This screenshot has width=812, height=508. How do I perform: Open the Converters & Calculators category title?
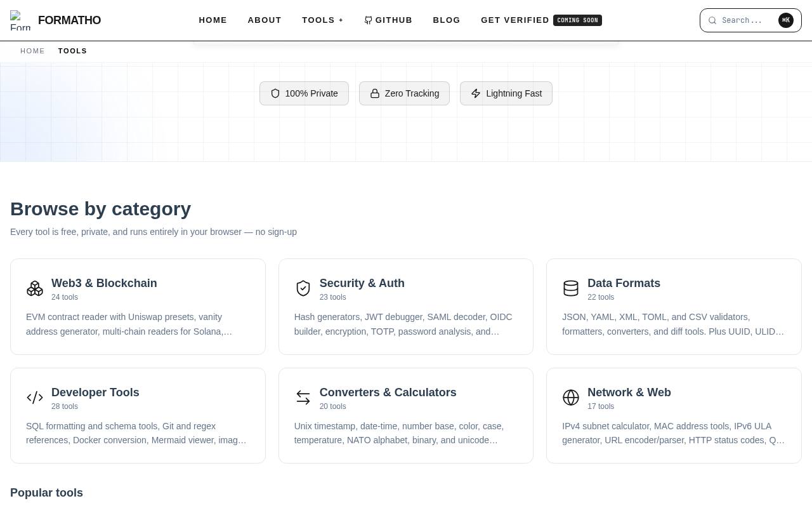click(x=388, y=392)
